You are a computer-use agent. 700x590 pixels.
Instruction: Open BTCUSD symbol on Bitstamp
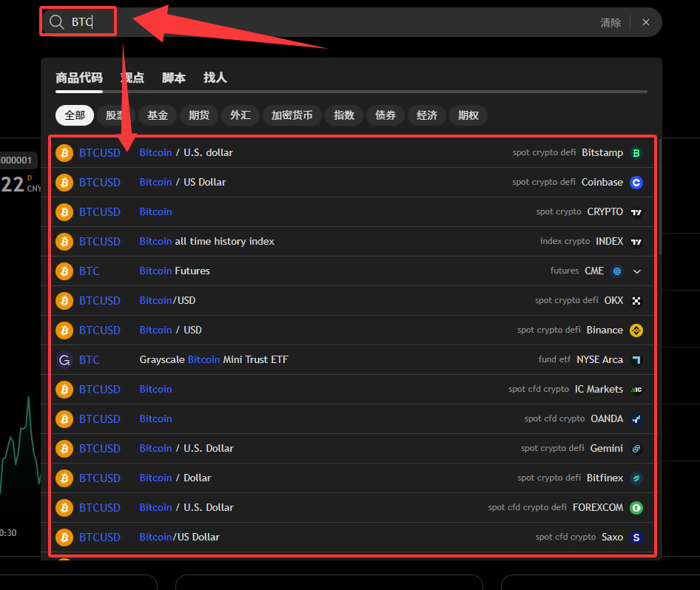[x=100, y=153]
